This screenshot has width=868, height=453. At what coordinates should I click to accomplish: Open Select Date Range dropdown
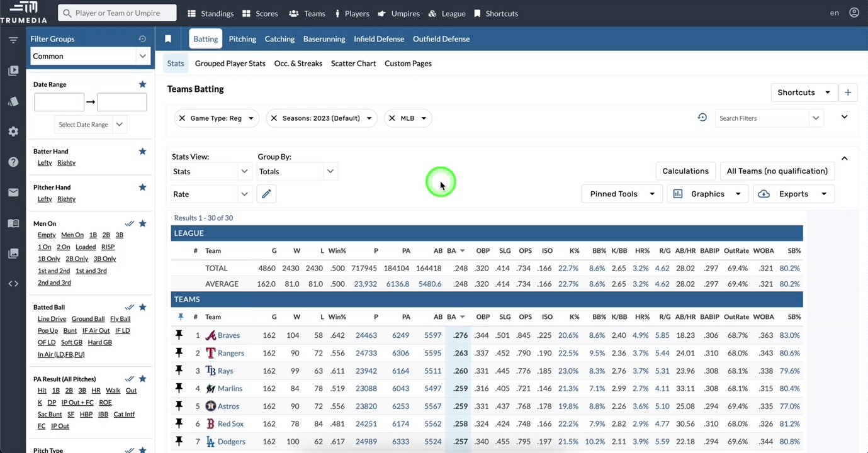coord(91,125)
